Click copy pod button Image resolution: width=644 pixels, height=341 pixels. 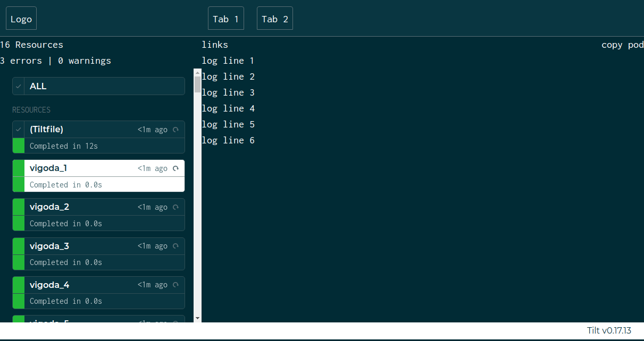[623, 45]
